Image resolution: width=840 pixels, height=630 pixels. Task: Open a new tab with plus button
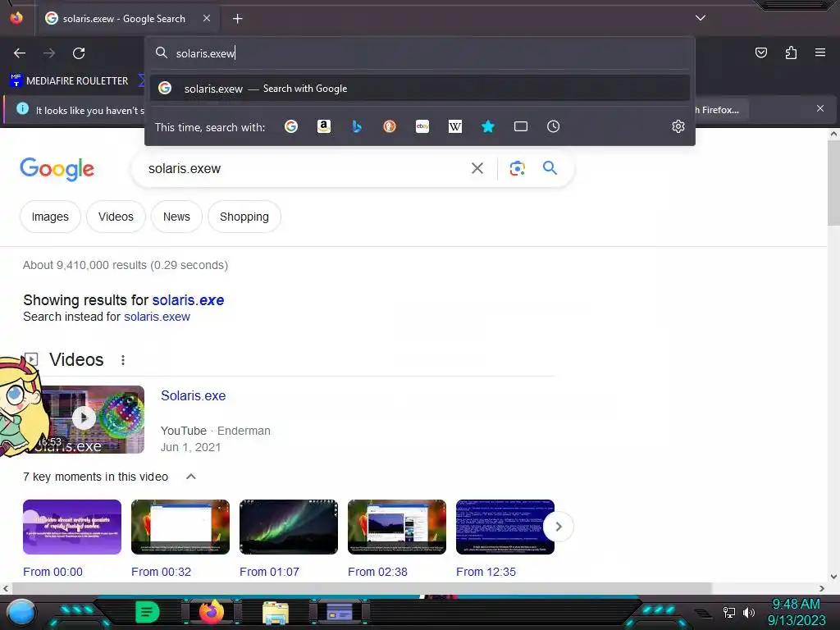click(237, 19)
